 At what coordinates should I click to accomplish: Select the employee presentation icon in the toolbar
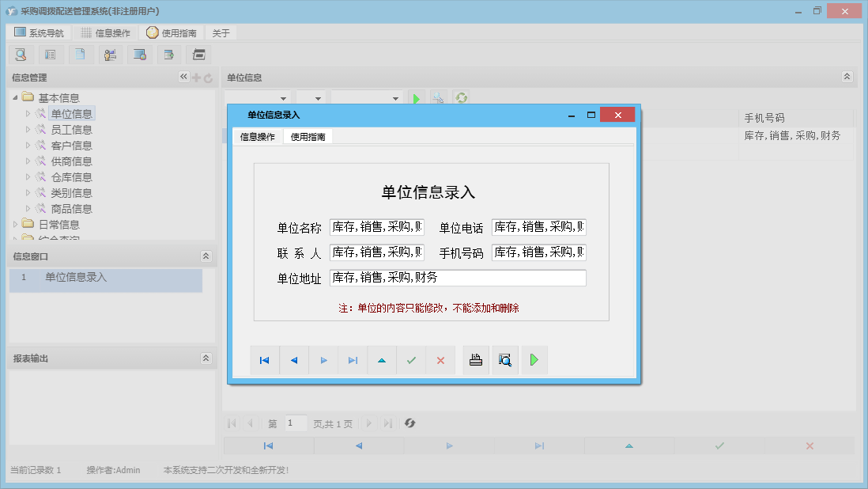click(x=110, y=54)
